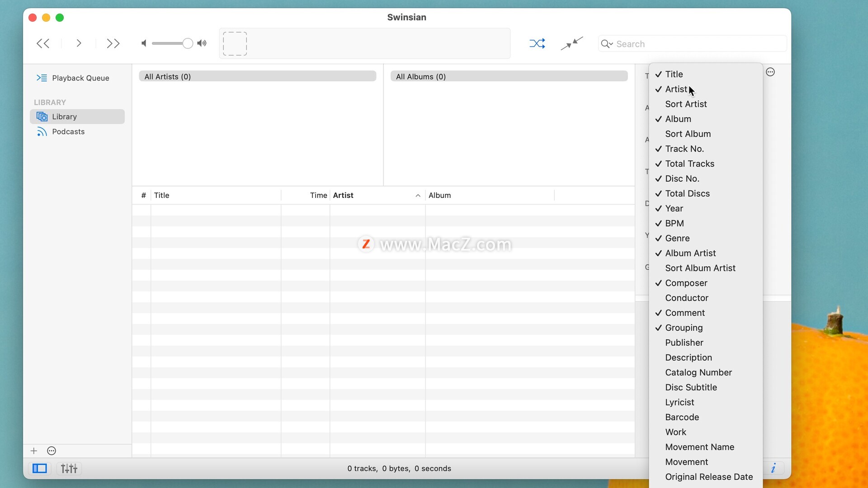868x488 pixels.
Task: Add new playlist with plus icon
Action: [x=33, y=451]
